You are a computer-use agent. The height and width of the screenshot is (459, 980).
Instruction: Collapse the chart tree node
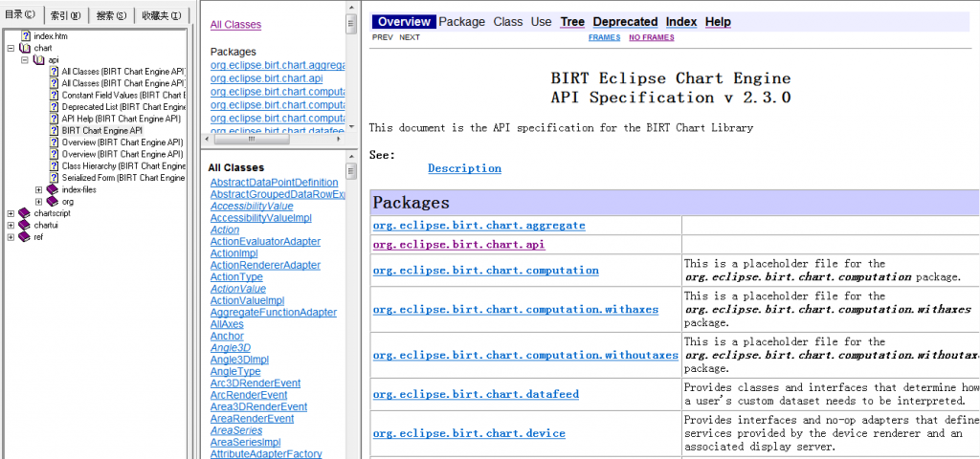11,48
